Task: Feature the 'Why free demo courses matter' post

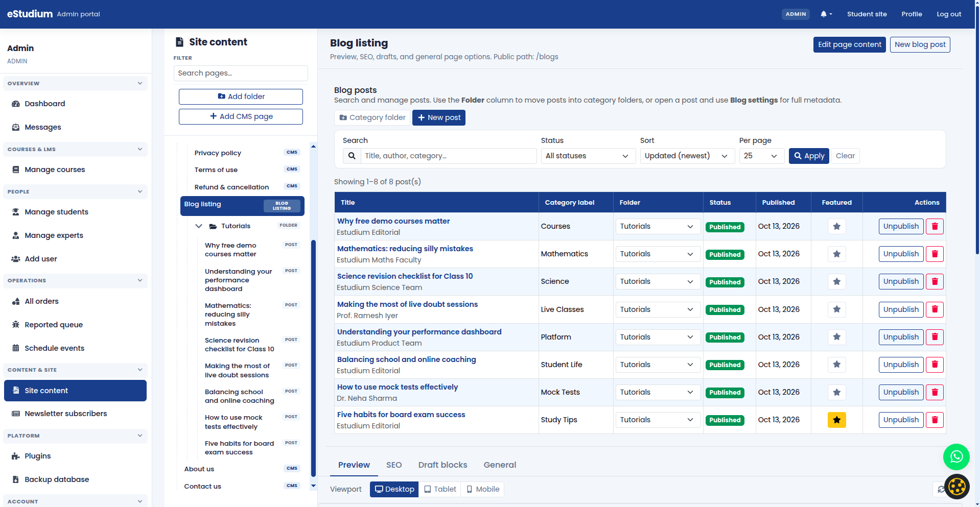Action: click(836, 226)
